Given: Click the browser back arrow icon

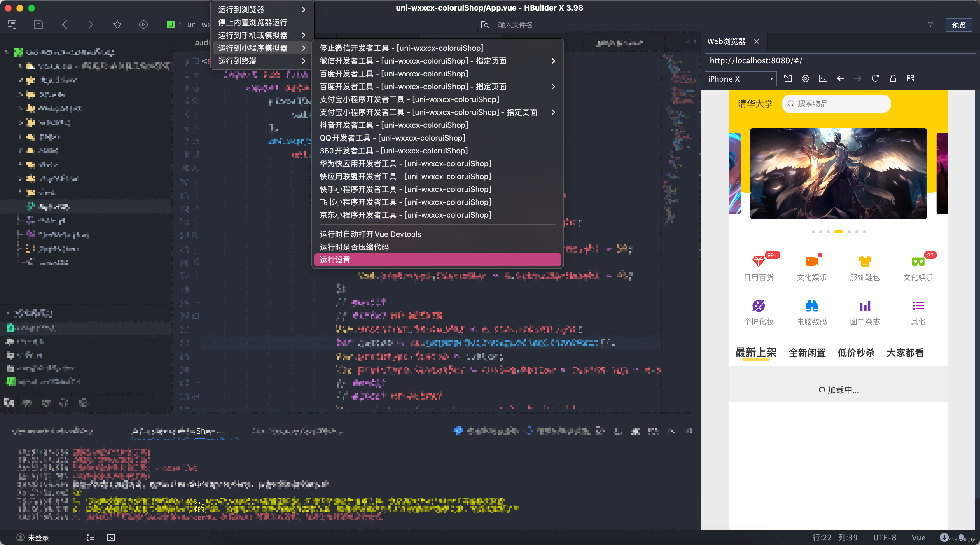Looking at the screenshot, I should (841, 78).
